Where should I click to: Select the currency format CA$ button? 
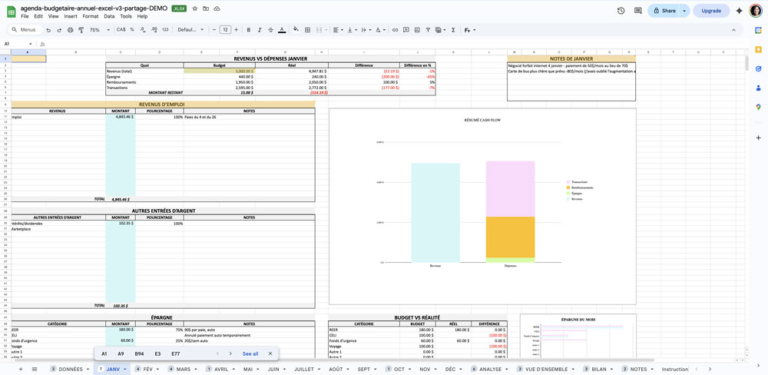tap(120, 30)
